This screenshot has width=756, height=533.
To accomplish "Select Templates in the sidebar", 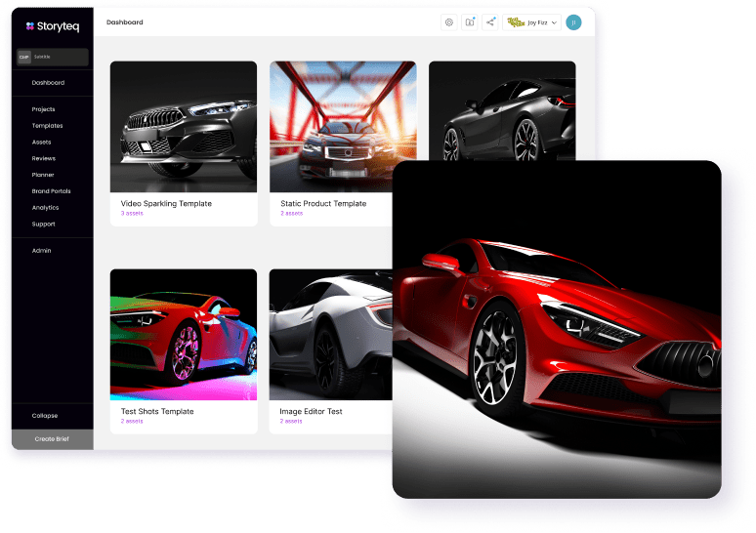I will (x=47, y=126).
